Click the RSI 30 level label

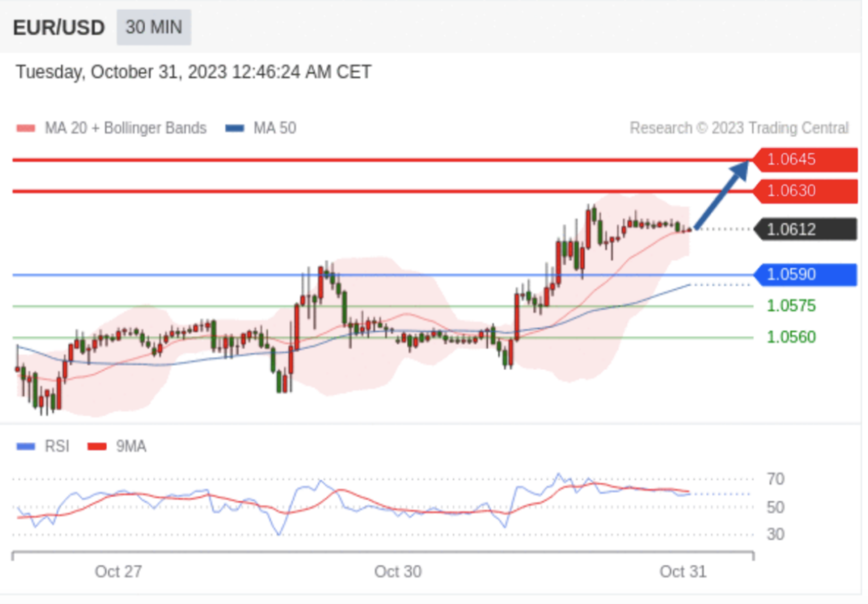pos(775,534)
